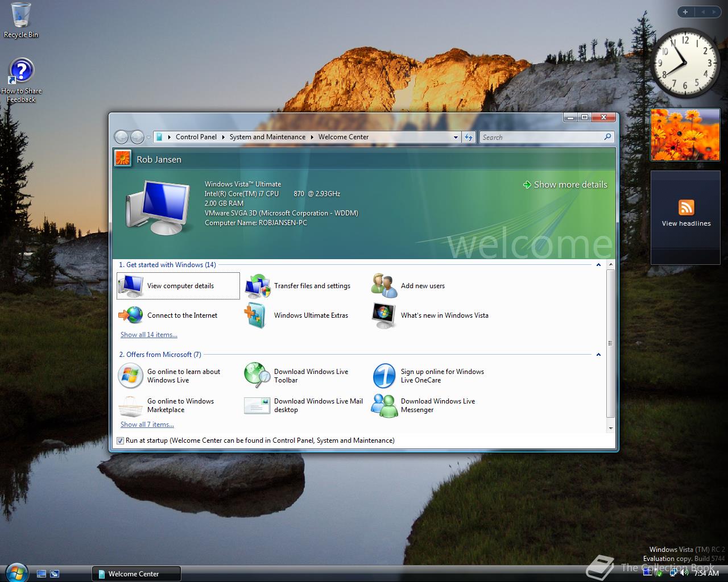
Task: Click the sidebar Add gadget plus button
Action: (685, 11)
